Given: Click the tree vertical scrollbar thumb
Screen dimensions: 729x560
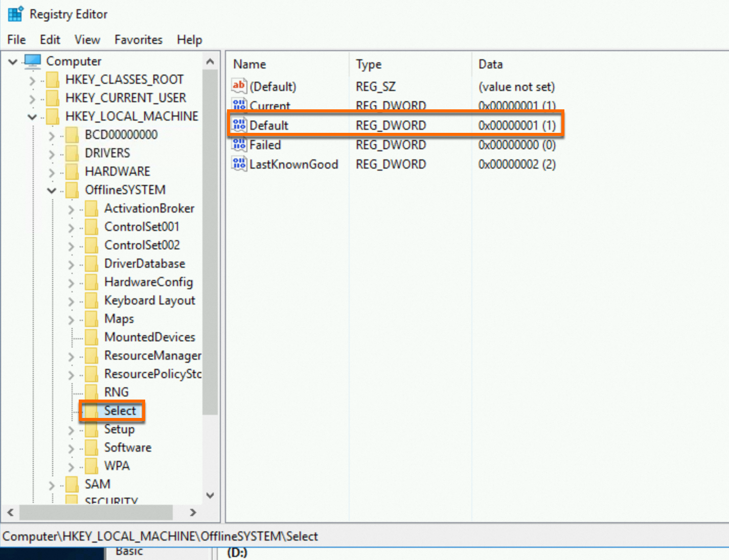Looking at the screenshot, I should pos(210,242).
